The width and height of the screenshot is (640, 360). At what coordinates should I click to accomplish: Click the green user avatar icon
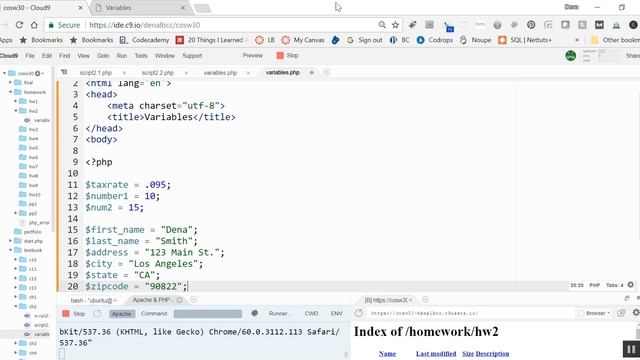(571, 56)
